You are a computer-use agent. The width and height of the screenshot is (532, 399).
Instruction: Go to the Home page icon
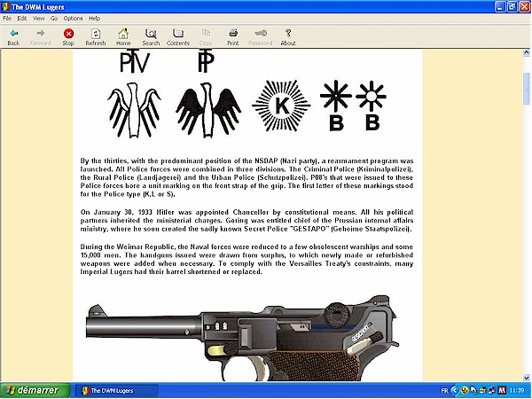123,37
